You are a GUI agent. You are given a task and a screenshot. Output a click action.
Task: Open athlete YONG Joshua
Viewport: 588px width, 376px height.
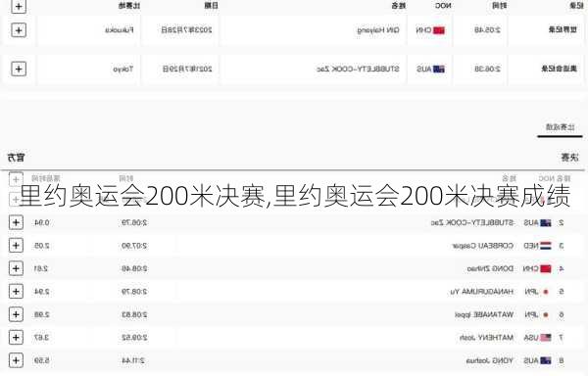490,360
